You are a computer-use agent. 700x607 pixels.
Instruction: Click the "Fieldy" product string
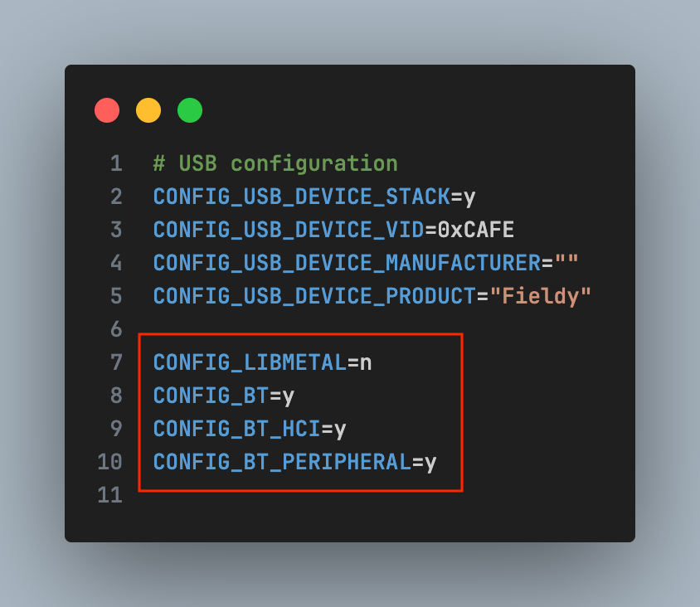pos(541,296)
